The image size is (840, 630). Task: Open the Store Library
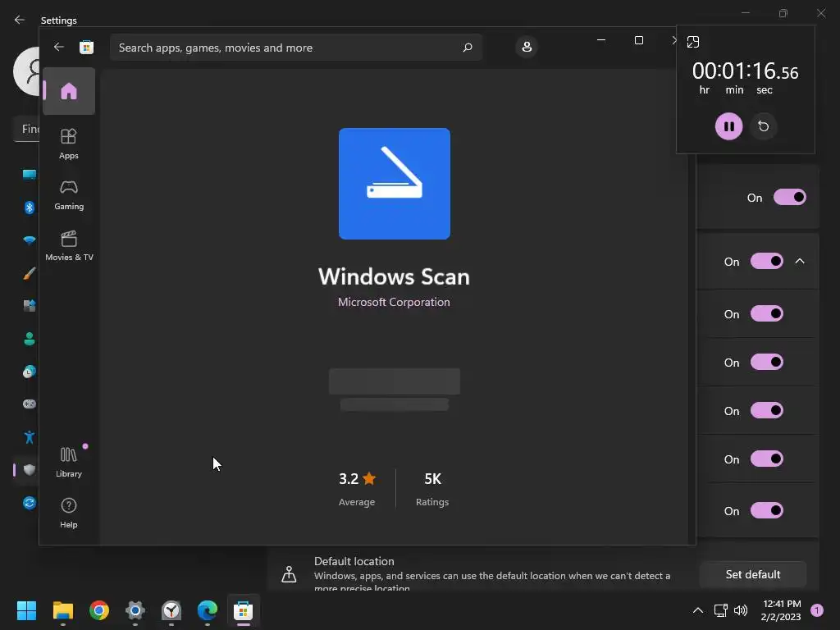pyautogui.click(x=69, y=462)
